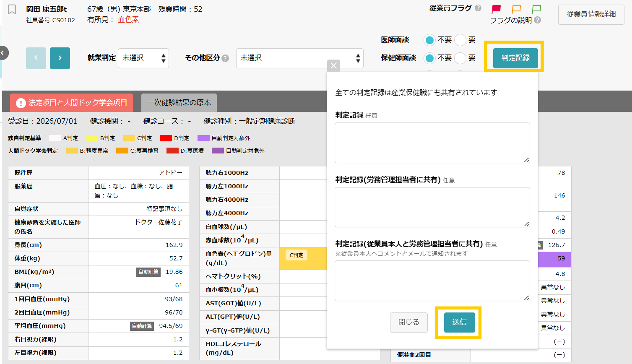This screenshot has width=632, height=364.
Task: Click the 平均血圧 value 94.5/69
Action: pos(171,326)
